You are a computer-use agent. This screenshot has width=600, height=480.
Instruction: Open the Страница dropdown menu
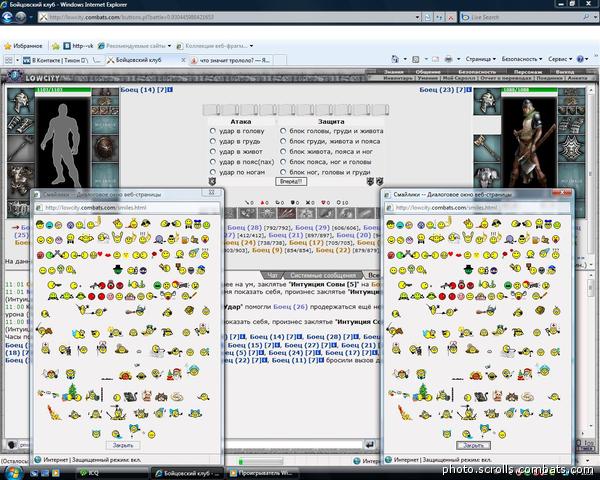coord(481,59)
